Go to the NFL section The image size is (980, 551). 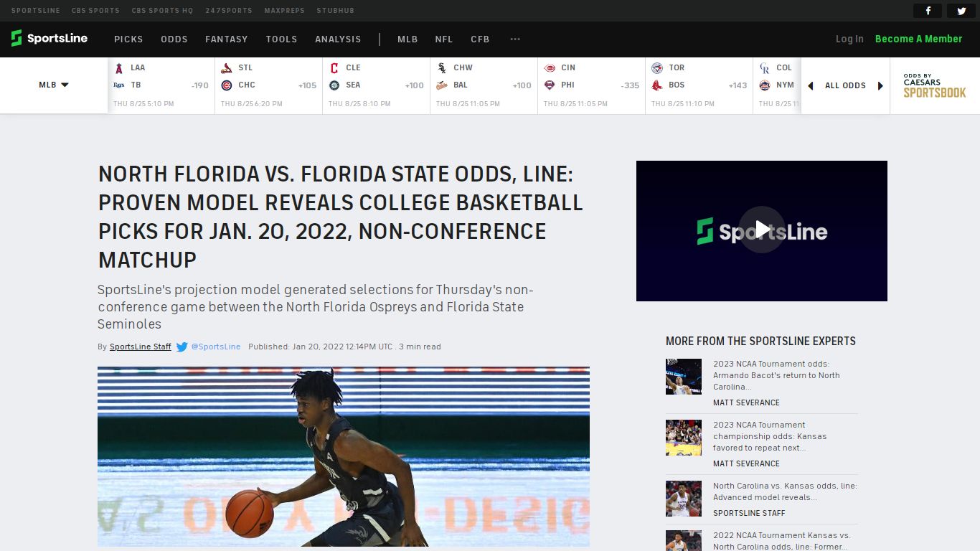pyautogui.click(x=444, y=39)
